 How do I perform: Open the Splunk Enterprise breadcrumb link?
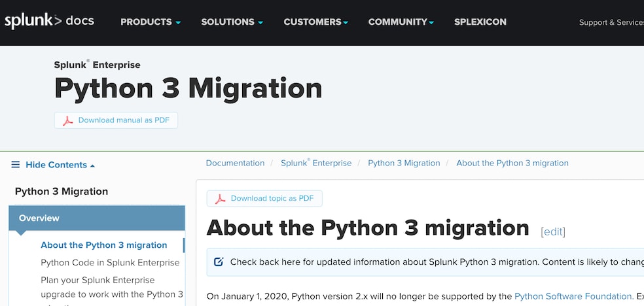point(316,163)
